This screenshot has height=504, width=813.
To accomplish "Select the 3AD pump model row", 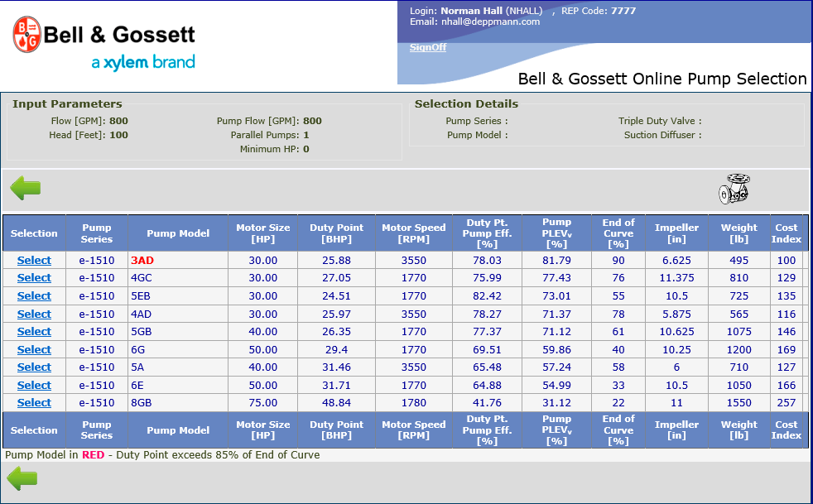I will (34, 261).
